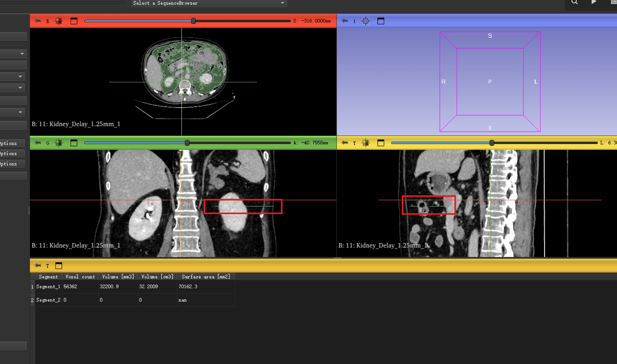Expand the topmost dropdown in the left panel

(22, 54)
